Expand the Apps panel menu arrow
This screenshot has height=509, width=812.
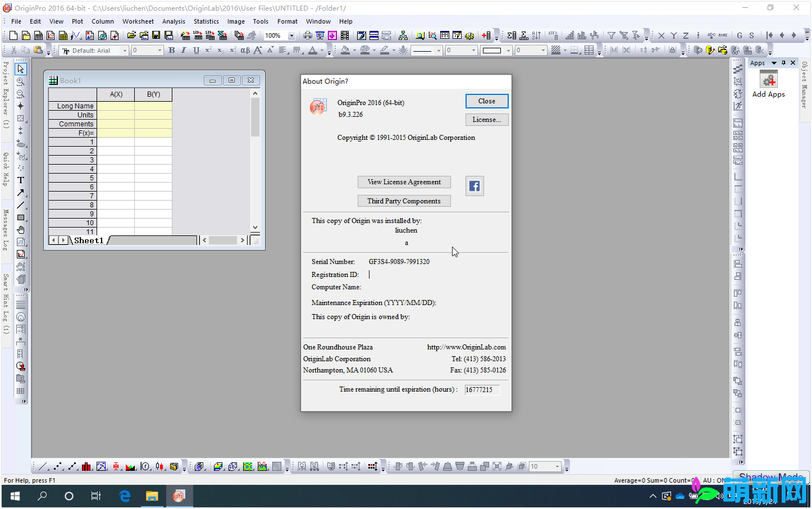tap(774, 63)
